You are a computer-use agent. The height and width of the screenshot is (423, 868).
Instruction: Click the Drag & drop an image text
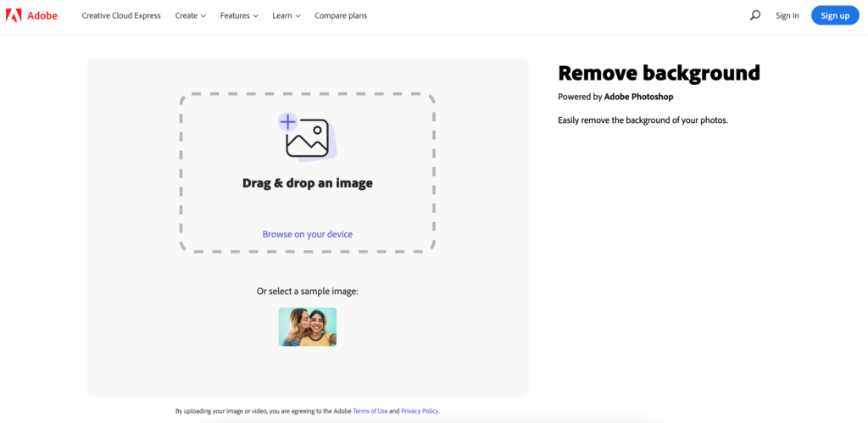pos(307,183)
